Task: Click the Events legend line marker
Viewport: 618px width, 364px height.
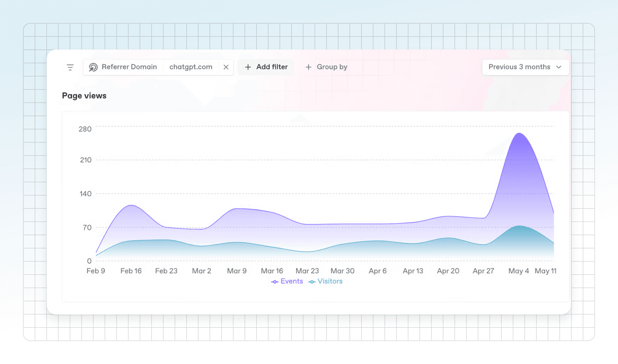Action: click(x=275, y=282)
